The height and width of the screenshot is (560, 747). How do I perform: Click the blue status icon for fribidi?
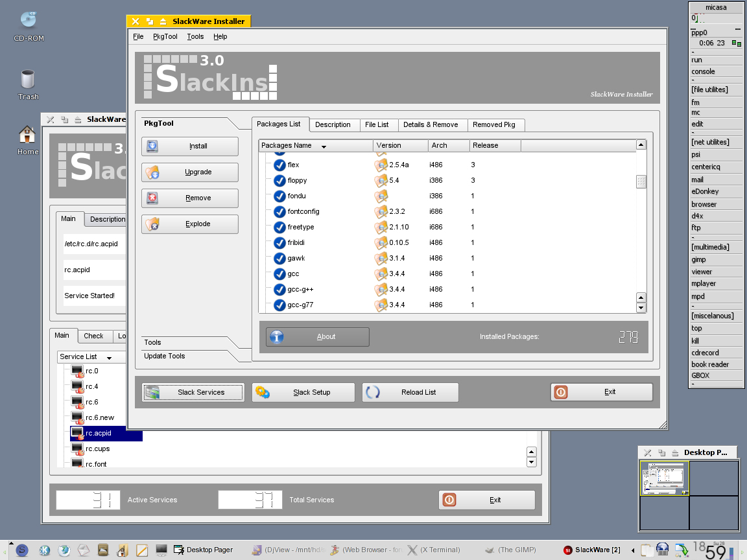[x=279, y=242]
